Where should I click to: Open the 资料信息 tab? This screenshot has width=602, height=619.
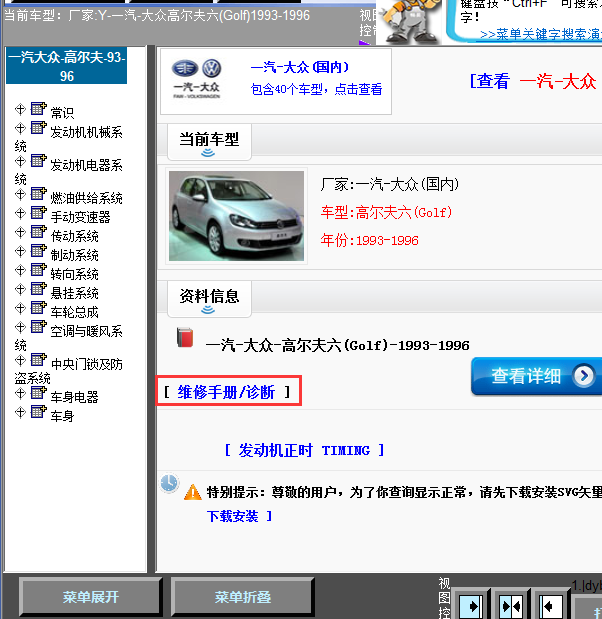209,298
